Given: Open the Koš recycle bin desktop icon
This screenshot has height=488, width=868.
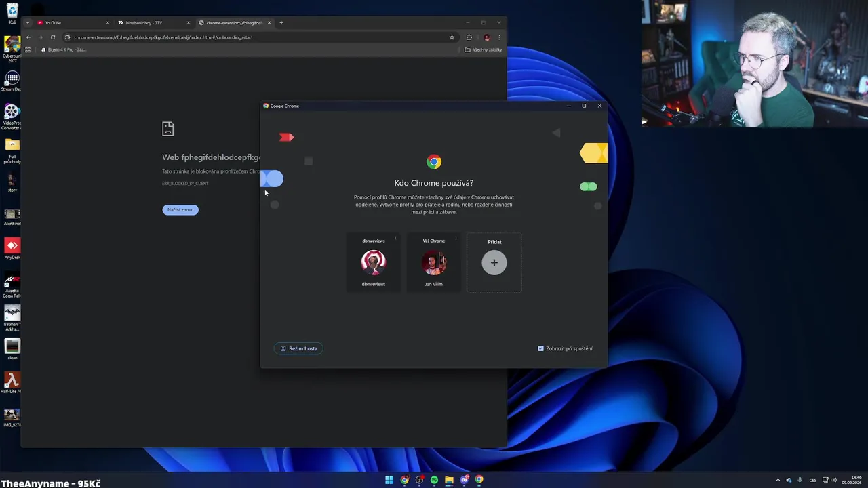Looking at the screenshot, I should [12, 14].
